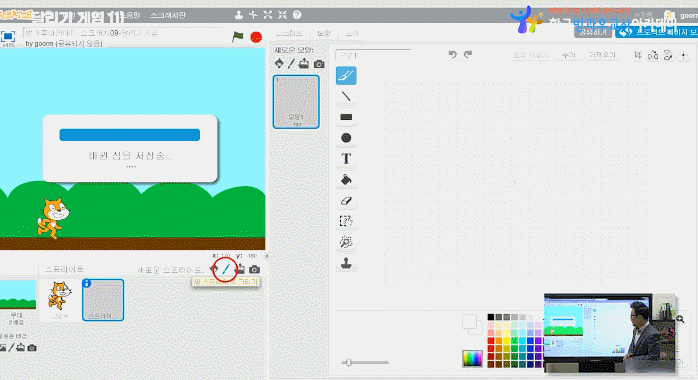The height and width of the screenshot is (380, 698).
Task: Switch to the Sounds tab
Action: tap(352, 33)
